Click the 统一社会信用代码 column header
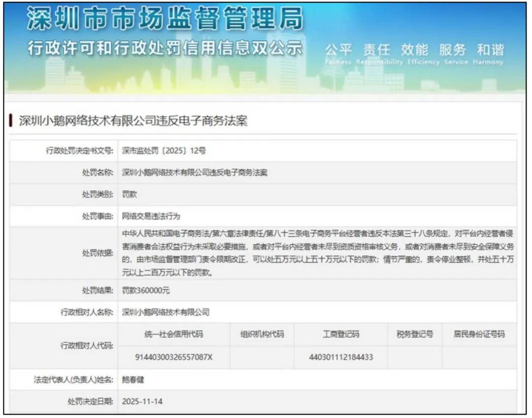This screenshot has height=418, width=532. [174, 334]
